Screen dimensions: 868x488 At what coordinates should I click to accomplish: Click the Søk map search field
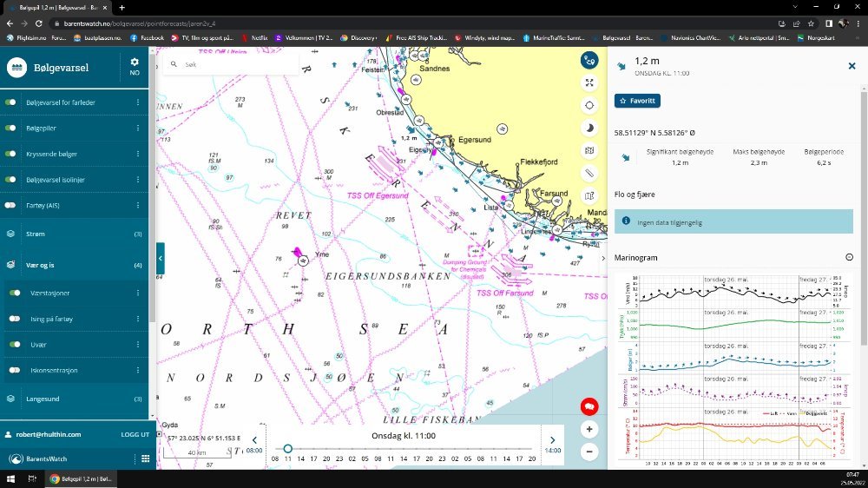coord(231,64)
